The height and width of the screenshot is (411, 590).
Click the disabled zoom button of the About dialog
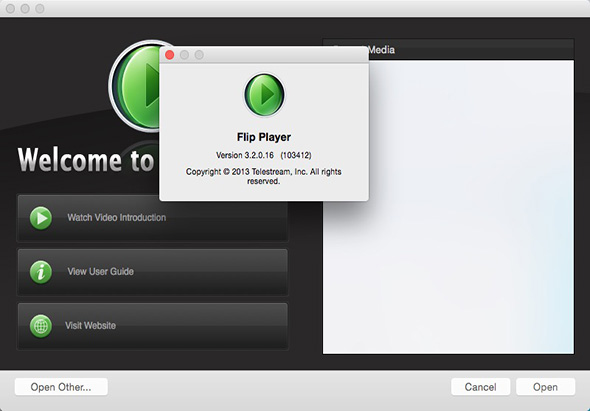[199, 55]
